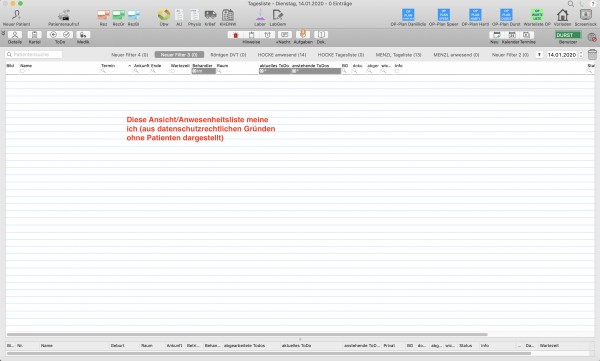Click the Patientenaufruf icon

64,15
